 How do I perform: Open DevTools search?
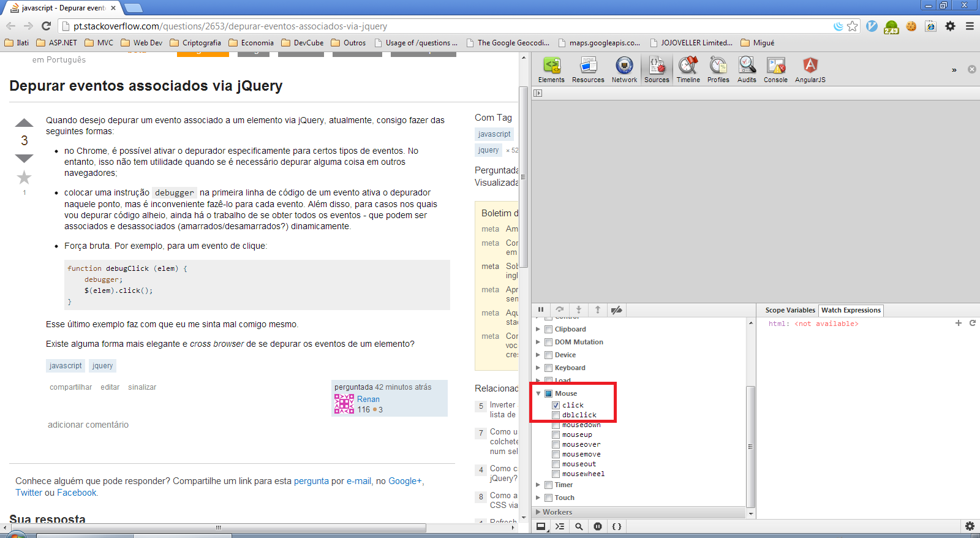tap(579, 526)
